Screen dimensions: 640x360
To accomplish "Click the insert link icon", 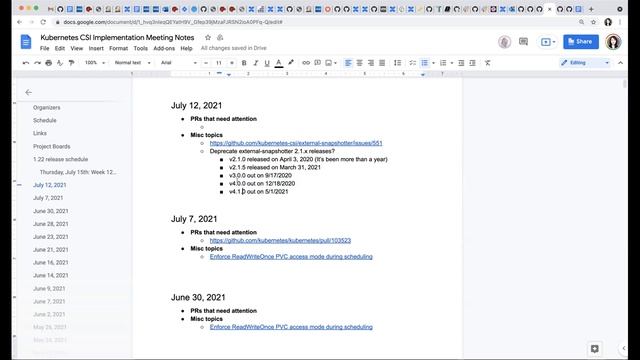I will [x=306, y=63].
